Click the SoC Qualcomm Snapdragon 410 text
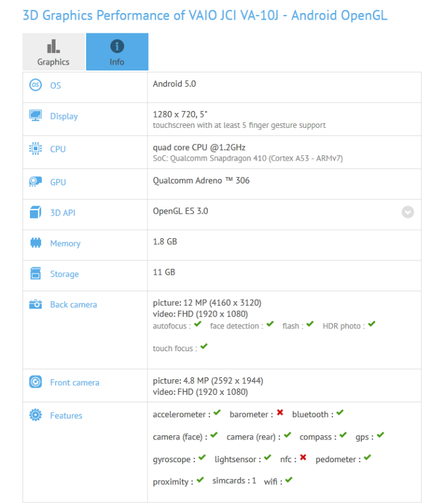This screenshot has height=504, width=431. pyautogui.click(x=247, y=159)
